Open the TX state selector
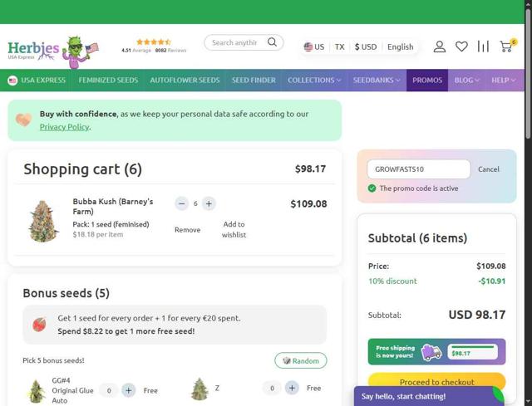This screenshot has height=406, width=532. tap(340, 46)
